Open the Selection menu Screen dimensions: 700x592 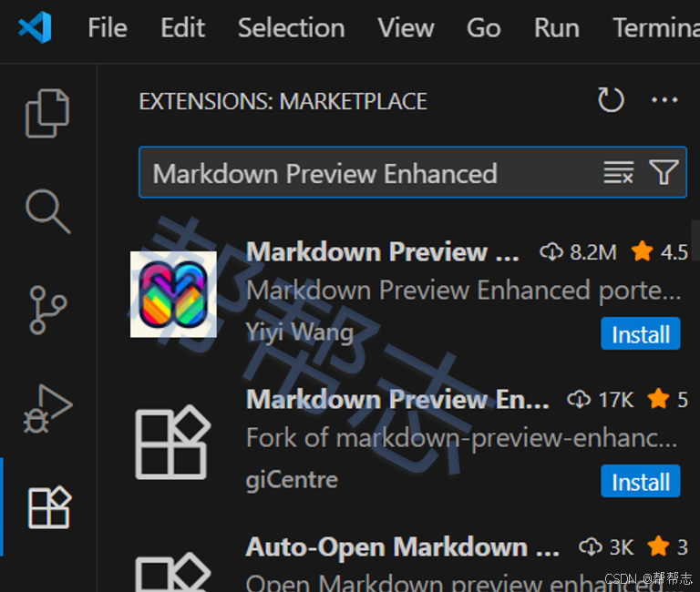tap(291, 27)
